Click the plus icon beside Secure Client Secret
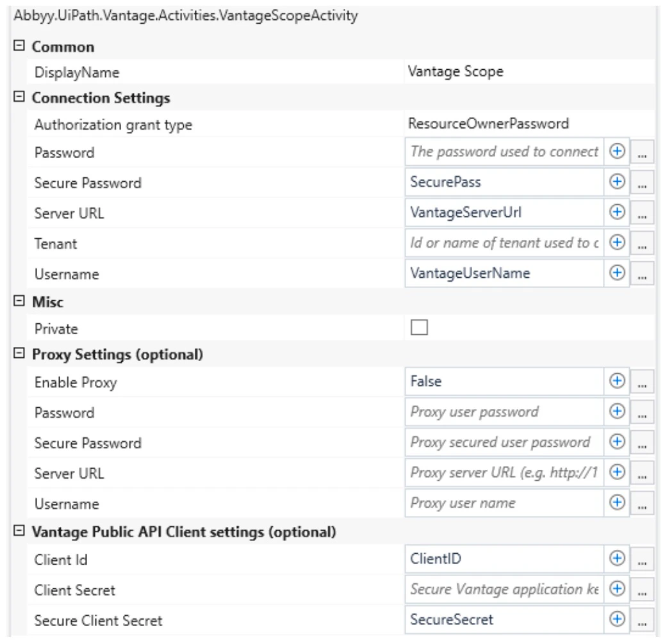 point(616,619)
